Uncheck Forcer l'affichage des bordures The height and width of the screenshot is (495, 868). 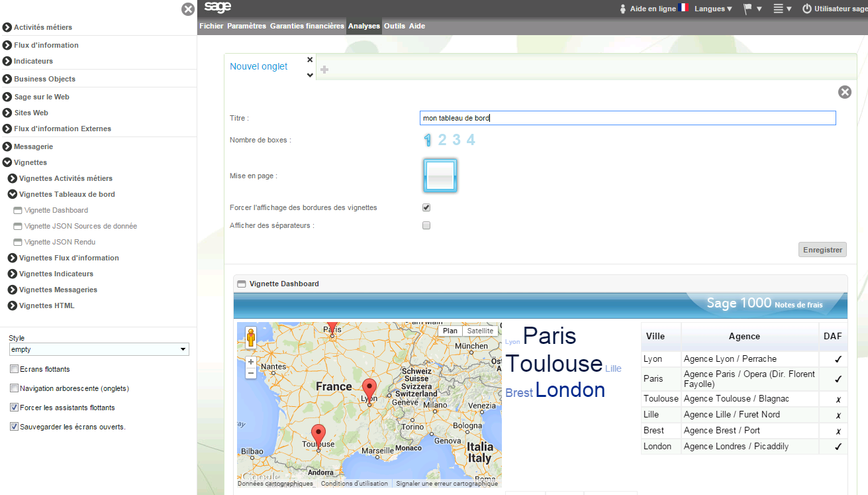(426, 207)
